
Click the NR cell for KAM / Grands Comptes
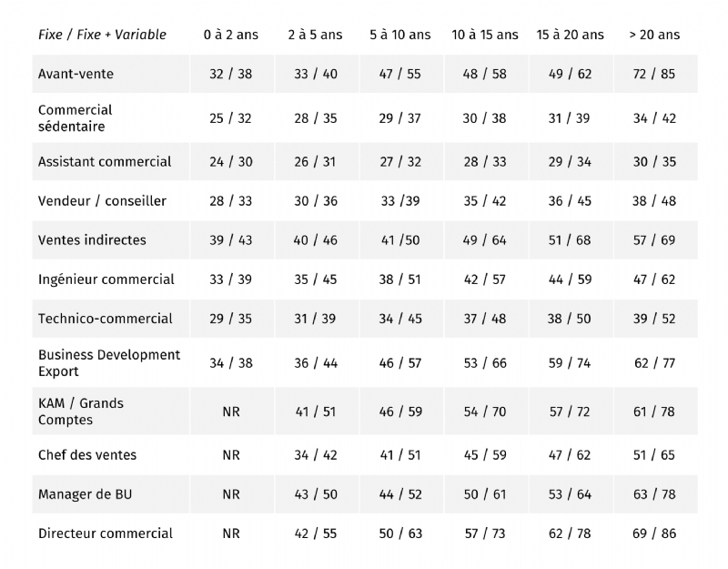click(x=231, y=412)
